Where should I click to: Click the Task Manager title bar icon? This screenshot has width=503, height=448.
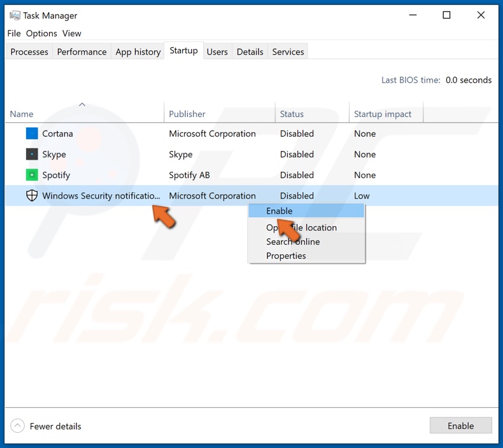(x=15, y=15)
